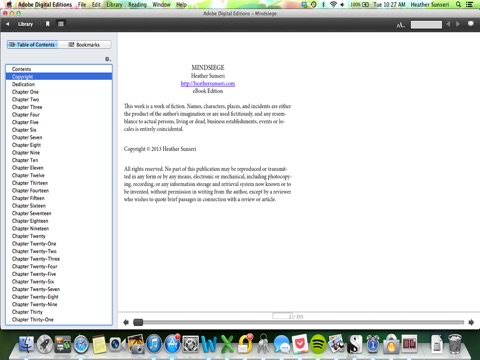Open the heathersunseri.com link
480x360 pixels.
(x=208, y=83)
